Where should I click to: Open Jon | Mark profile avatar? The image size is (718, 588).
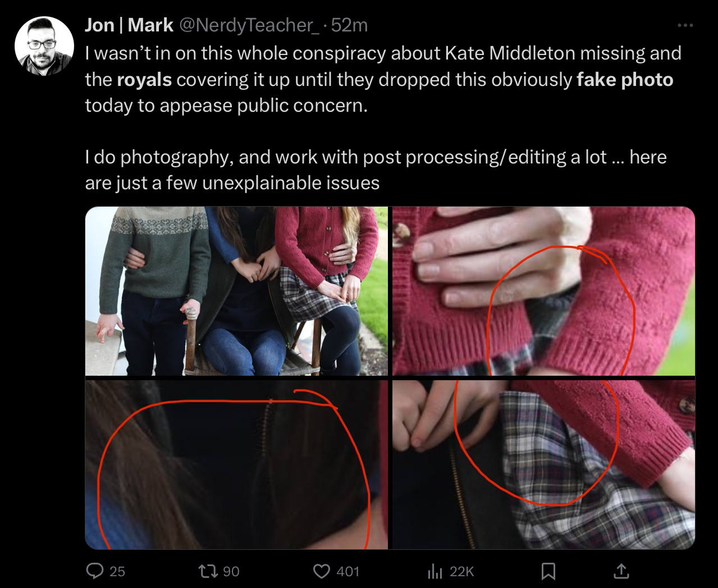pos(44,46)
